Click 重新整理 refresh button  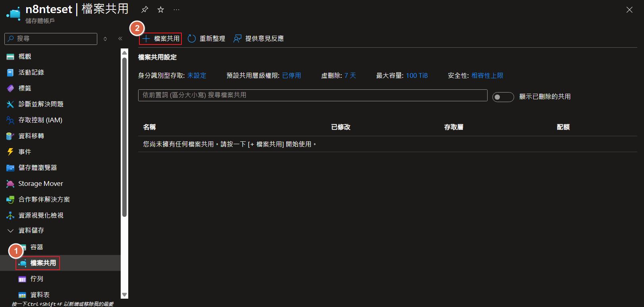206,39
